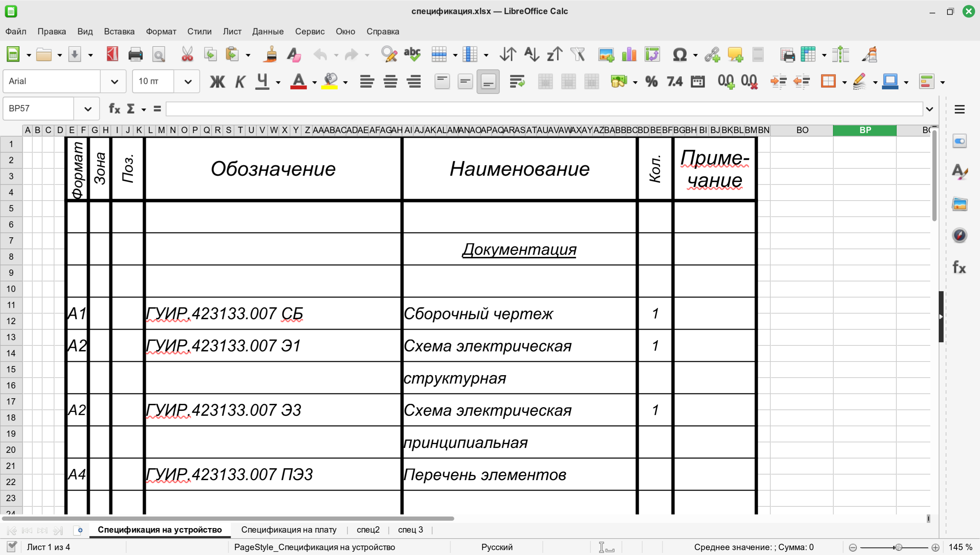Click the Export as PDF icon
This screenshot has height=555, width=980.
[112, 55]
